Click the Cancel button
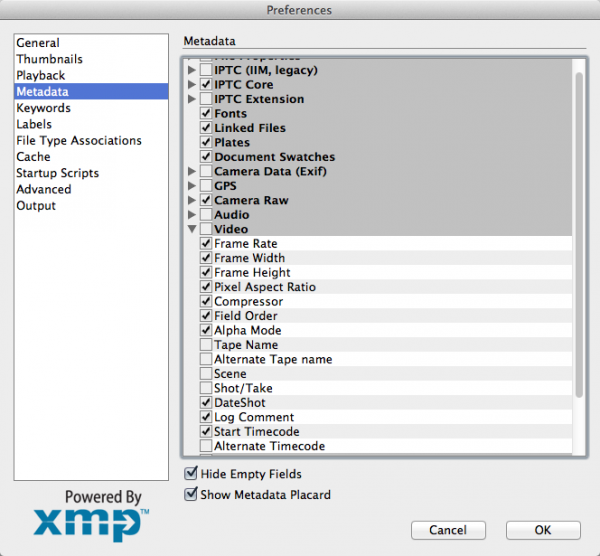 [x=448, y=529]
